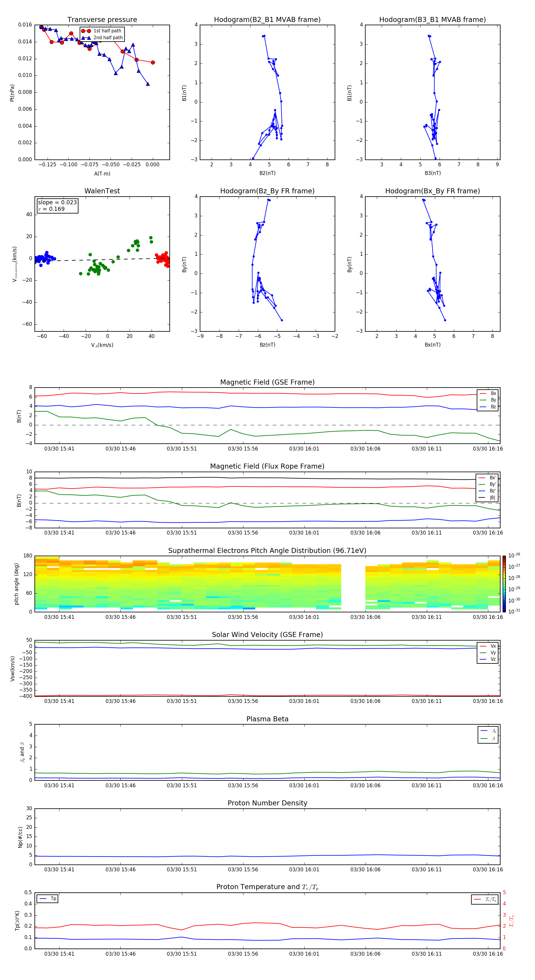Screen dimensions: 535x980
Task: Click the 'Vz' velocity legend entry
Action: click(x=488, y=659)
